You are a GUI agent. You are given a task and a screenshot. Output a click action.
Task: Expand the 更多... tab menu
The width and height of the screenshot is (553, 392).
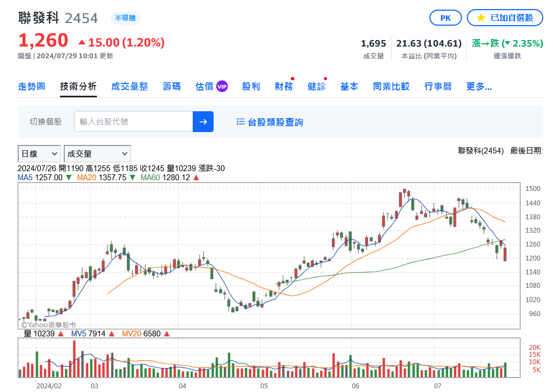[479, 86]
